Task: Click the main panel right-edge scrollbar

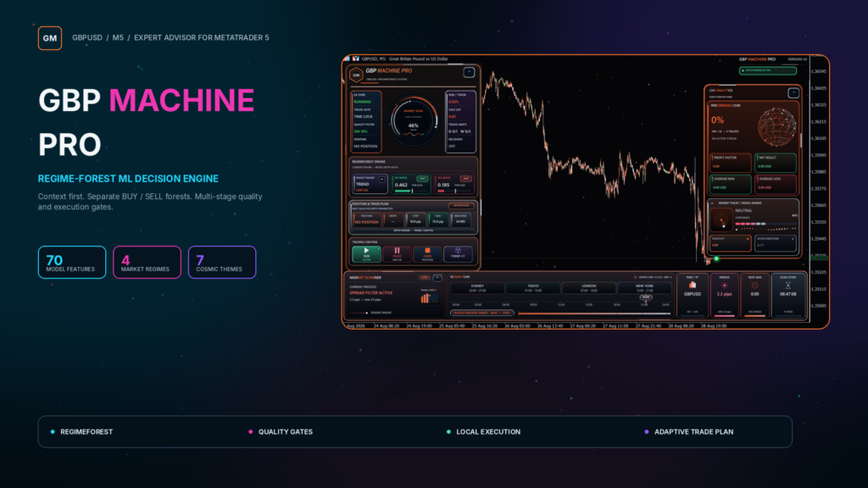Action: pos(481,208)
